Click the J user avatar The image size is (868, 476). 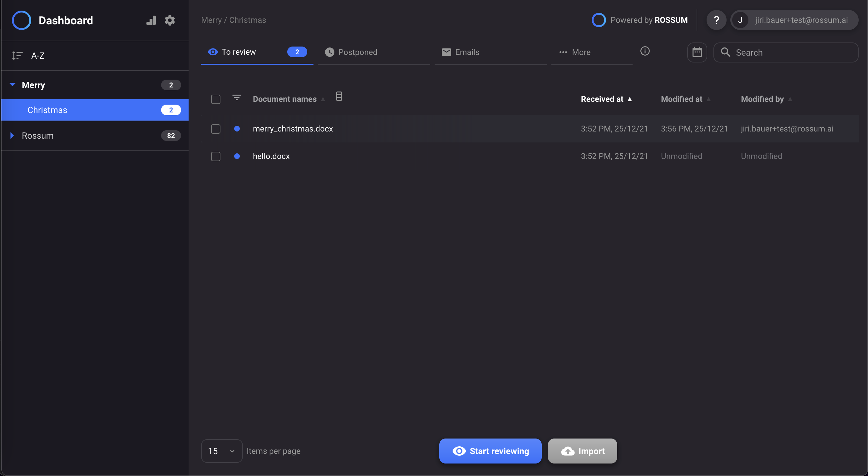(x=740, y=20)
